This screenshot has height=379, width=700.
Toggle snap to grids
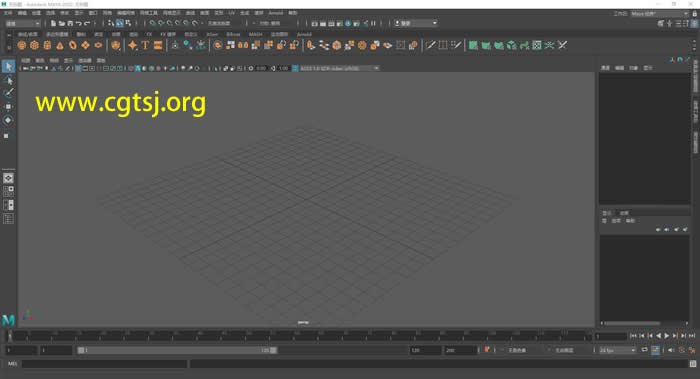coord(153,23)
